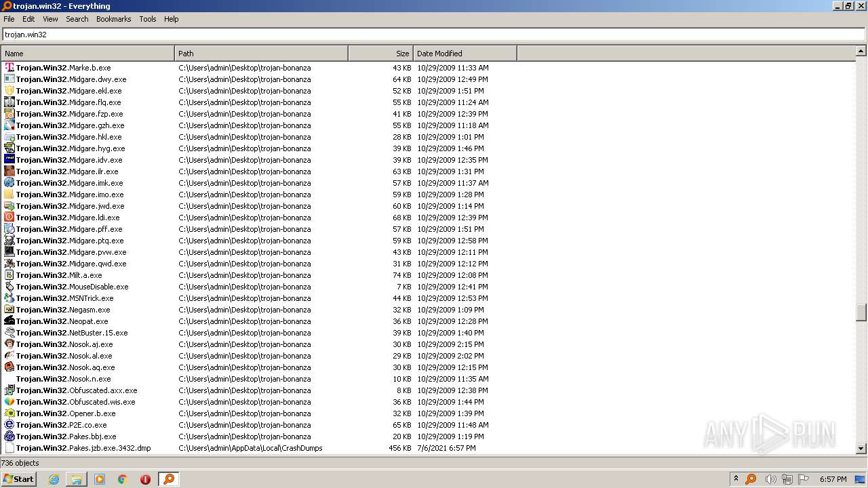Viewport: 868px width, 488px height.
Task: Click shield icon of Trojan.Win32.Midgare.ekl.exe
Action: pos(9,91)
